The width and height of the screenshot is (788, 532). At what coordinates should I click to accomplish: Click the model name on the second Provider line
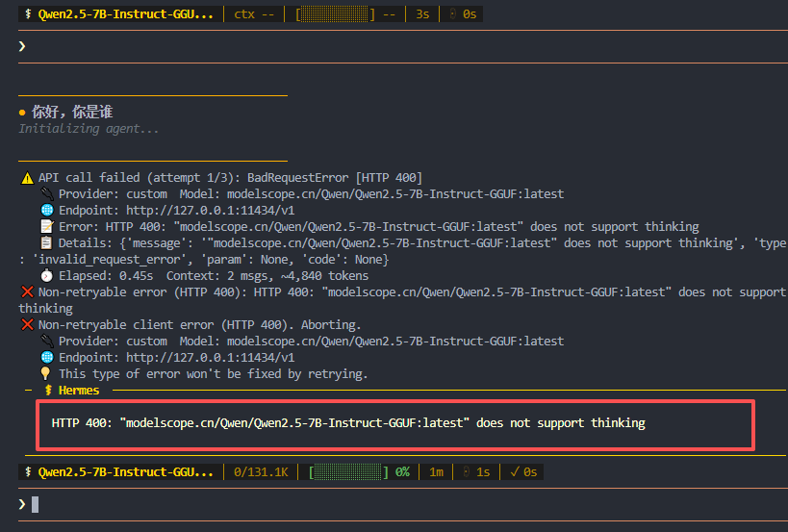coord(395,342)
